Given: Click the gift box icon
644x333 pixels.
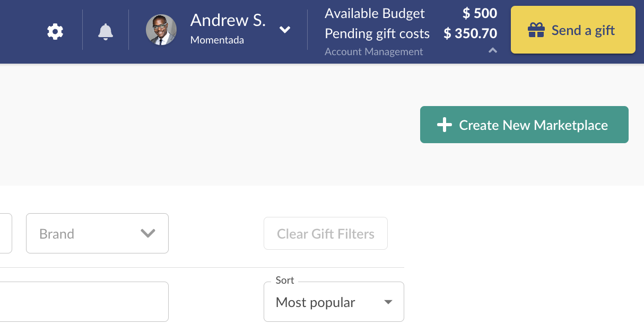Looking at the screenshot, I should click(536, 30).
